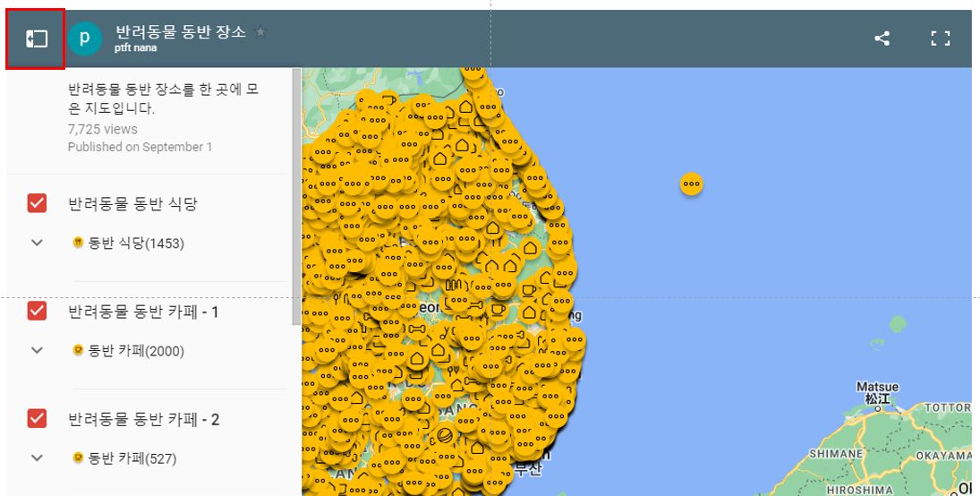Expand the 동반 카페(2000) list
The height and width of the screenshot is (496, 980).
click(x=37, y=350)
